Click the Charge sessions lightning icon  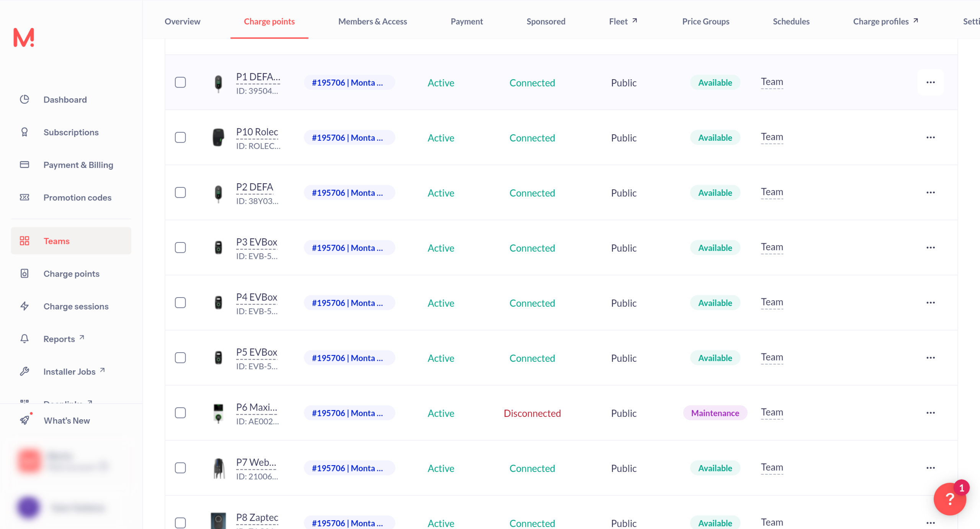click(24, 306)
